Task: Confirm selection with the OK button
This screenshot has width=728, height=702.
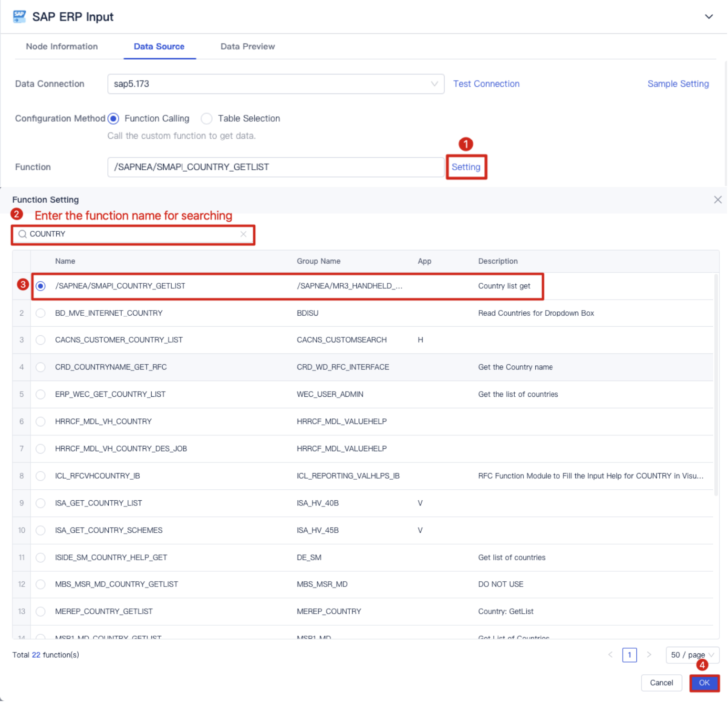Action: [x=705, y=683]
